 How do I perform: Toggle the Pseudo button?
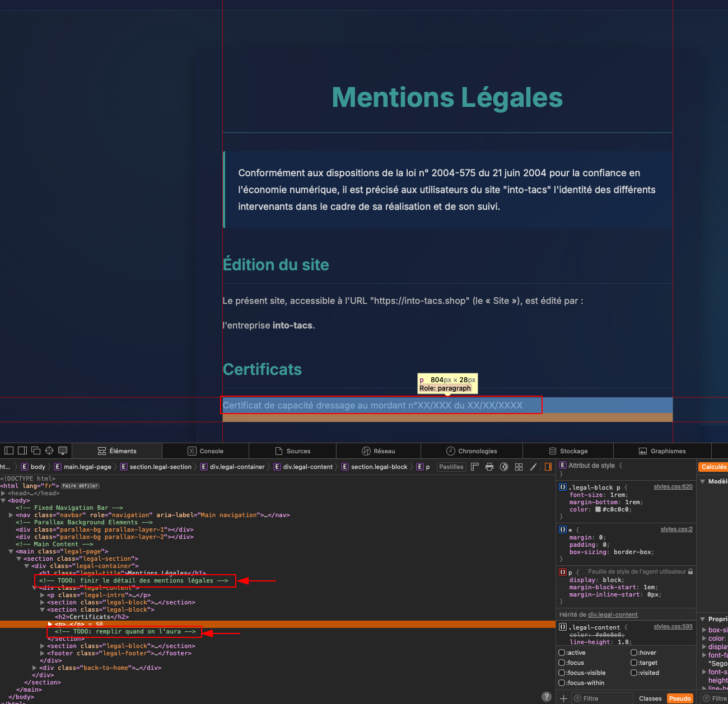(680, 698)
